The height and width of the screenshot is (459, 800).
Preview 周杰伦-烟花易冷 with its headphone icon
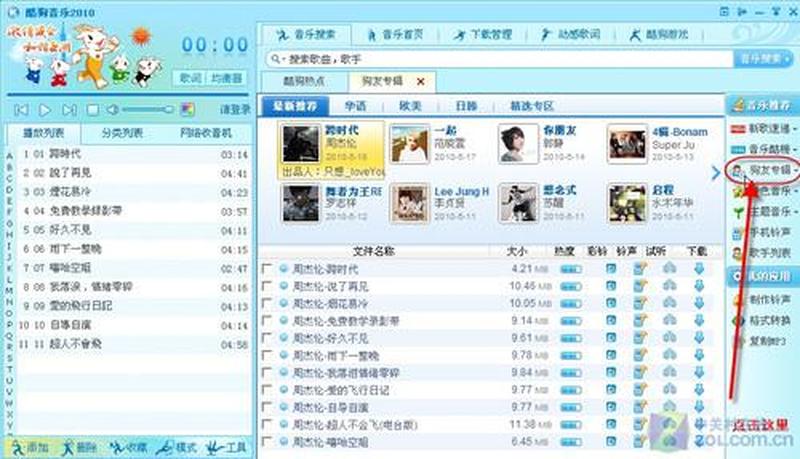669,303
